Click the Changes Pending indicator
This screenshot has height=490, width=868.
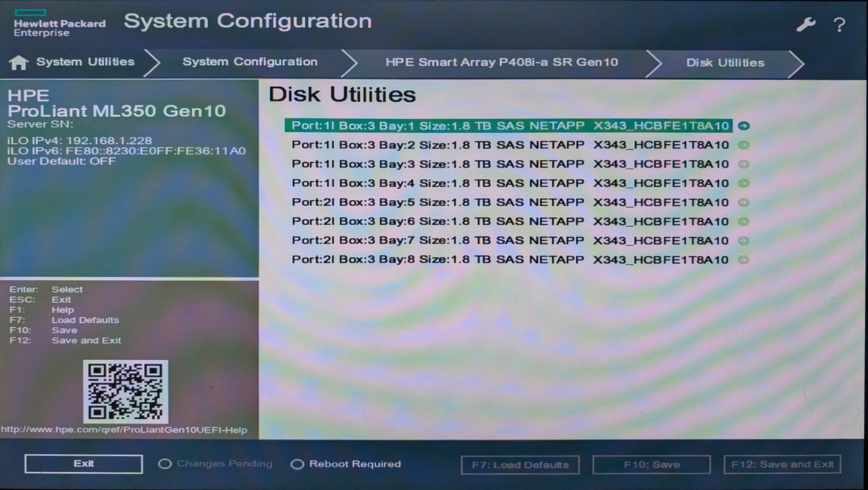tap(216, 464)
